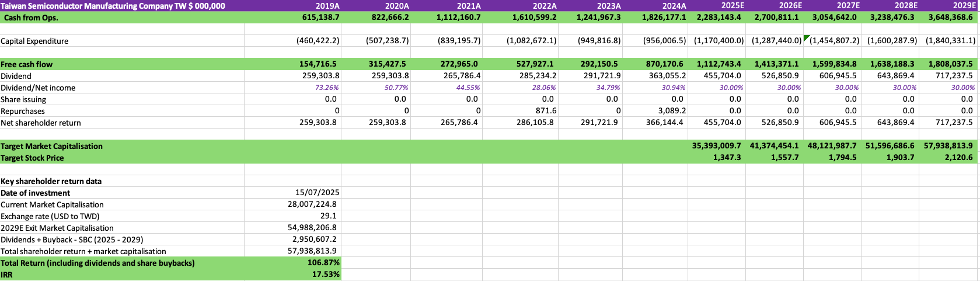Select target market cap value 57,938,813.9 in 2029E column
The width and height of the screenshot is (980, 281).
coord(948,146)
